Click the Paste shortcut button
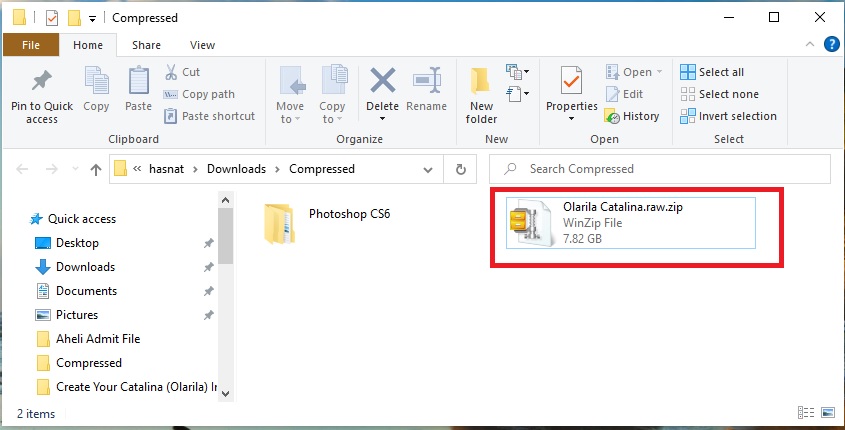The width and height of the screenshot is (845, 430). click(x=208, y=116)
